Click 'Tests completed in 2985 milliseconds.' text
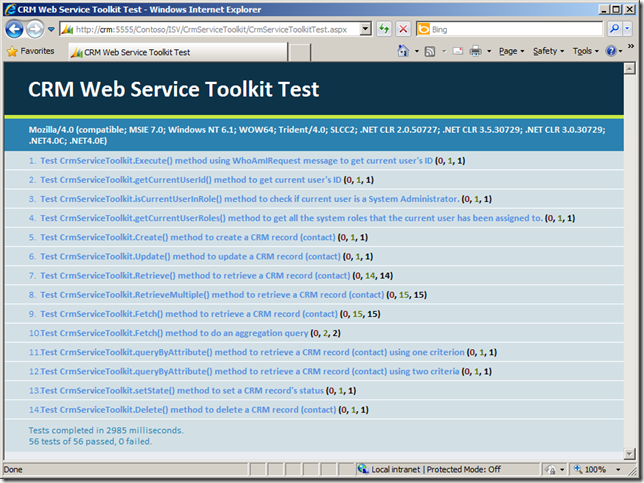 tap(106, 430)
